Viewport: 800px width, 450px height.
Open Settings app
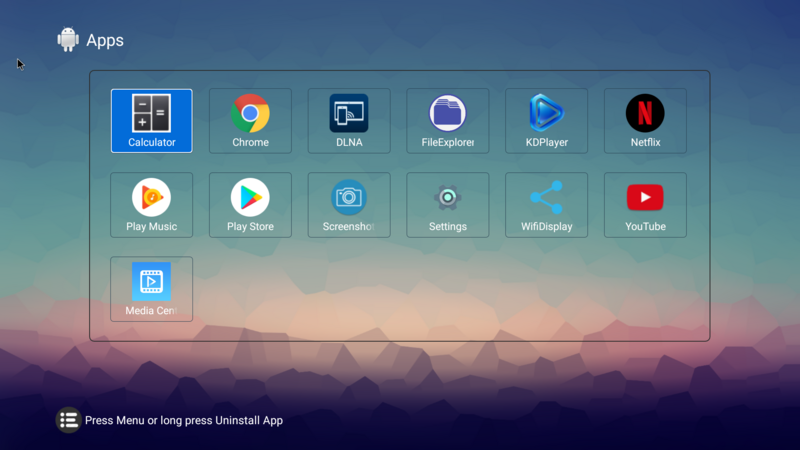coord(447,205)
